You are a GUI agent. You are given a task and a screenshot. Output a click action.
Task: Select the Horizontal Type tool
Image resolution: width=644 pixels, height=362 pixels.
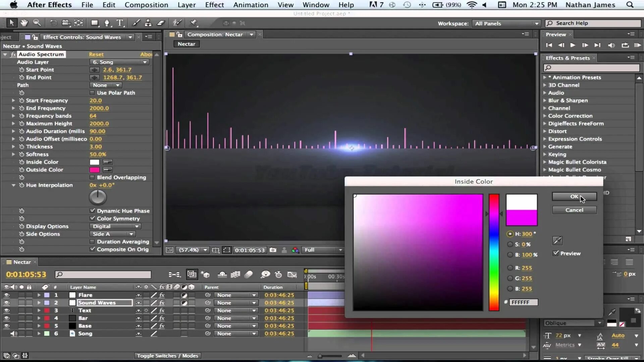[x=120, y=23]
